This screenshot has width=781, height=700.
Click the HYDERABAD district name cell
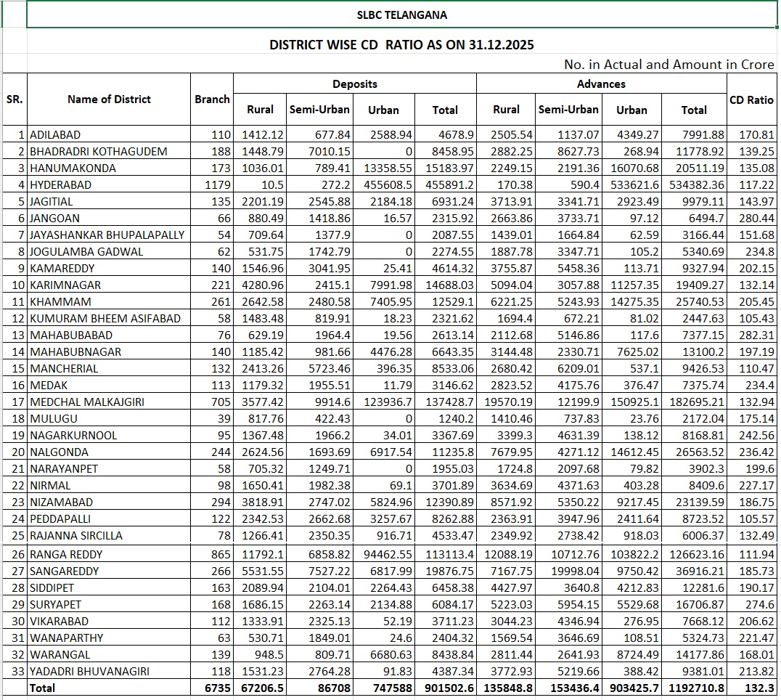[x=61, y=185]
